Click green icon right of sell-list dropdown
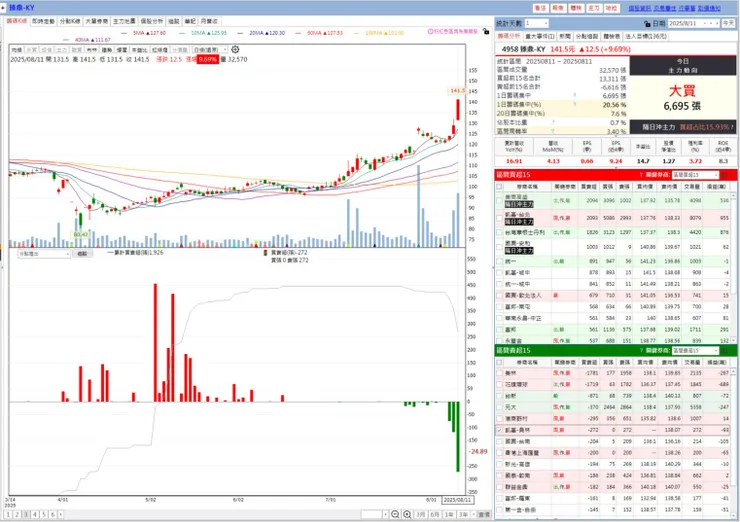Viewport: 740px width, 522px height. tap(725, 351)
